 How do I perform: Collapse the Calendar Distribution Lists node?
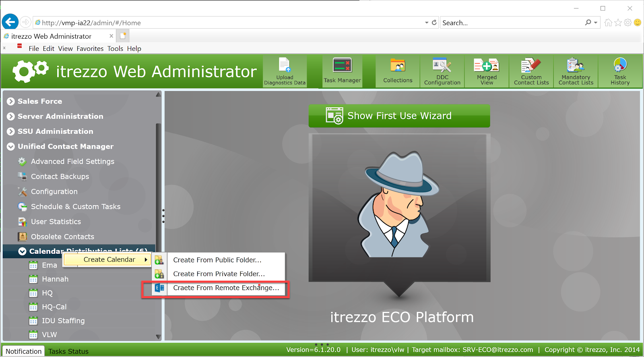22,251
